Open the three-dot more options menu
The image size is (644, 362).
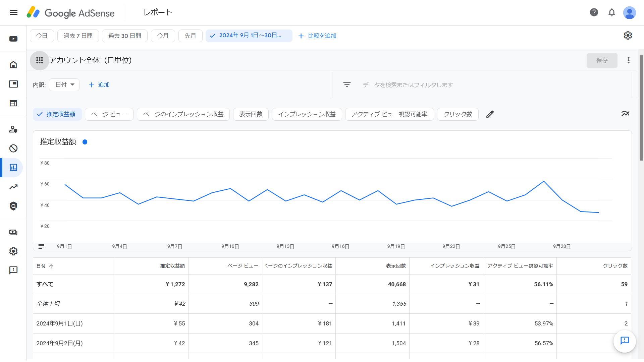[629, 60]
